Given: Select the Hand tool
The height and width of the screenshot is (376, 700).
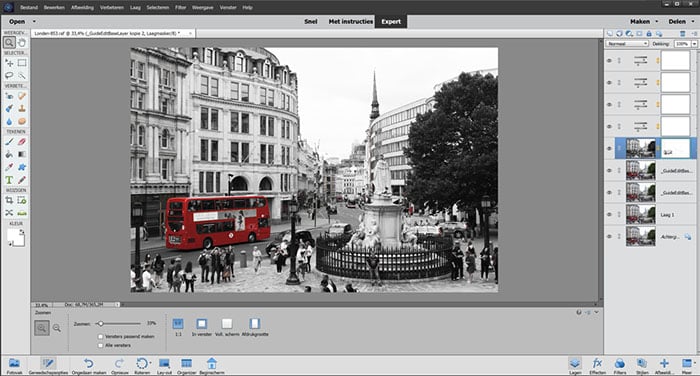Looking at the screenshot, I should (x=22, y=42).
